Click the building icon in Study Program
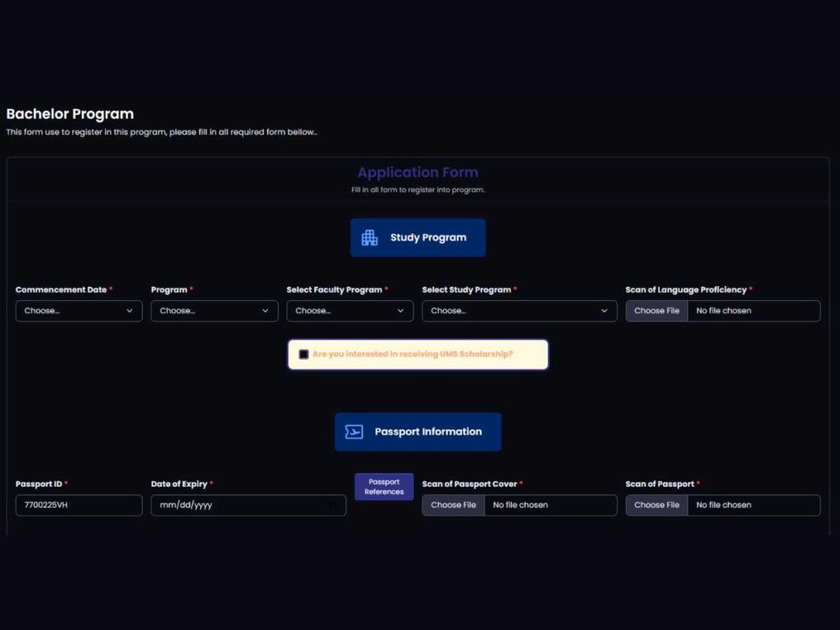 [370, 238]
